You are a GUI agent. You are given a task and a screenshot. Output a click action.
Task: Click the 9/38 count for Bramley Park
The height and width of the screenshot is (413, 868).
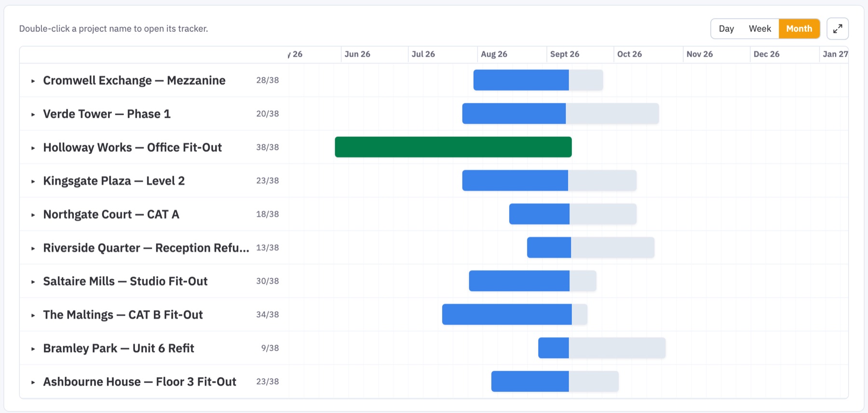tap(270, 348)
